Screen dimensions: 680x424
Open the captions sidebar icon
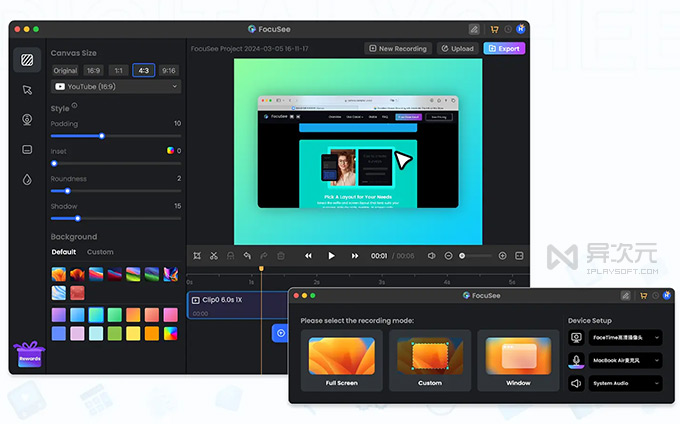pyautogui.click(x=27, y=150)
